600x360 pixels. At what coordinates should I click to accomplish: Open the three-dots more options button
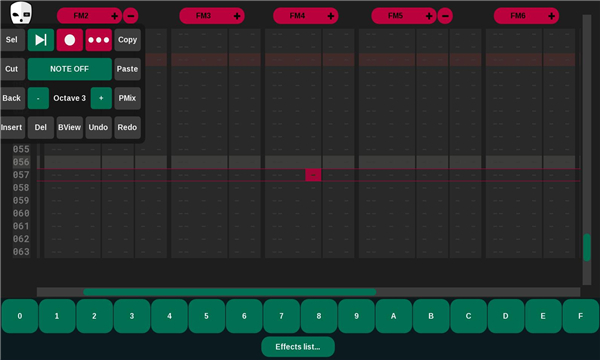click(x=99, y=40)
